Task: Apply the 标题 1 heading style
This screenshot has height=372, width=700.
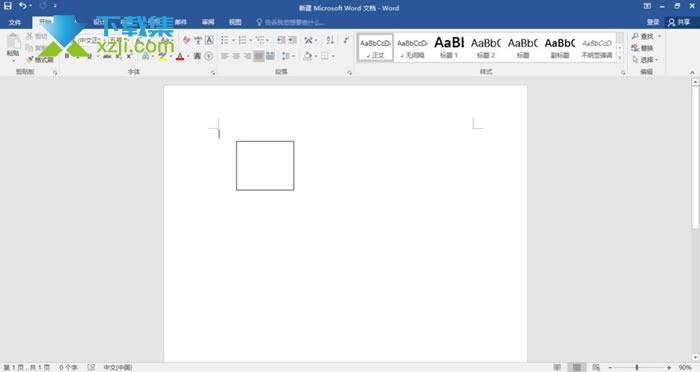Action: 449,47
